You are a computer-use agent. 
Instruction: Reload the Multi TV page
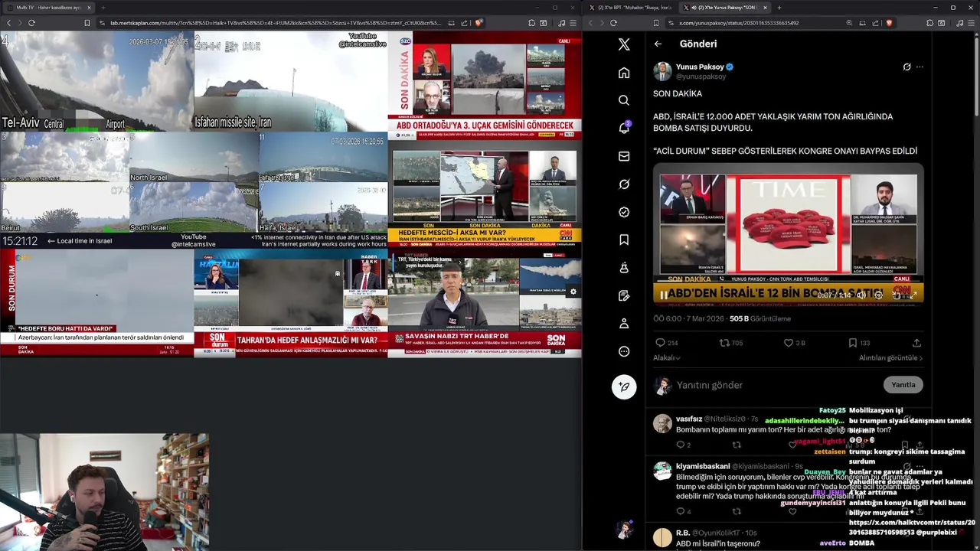click(31, 23)
